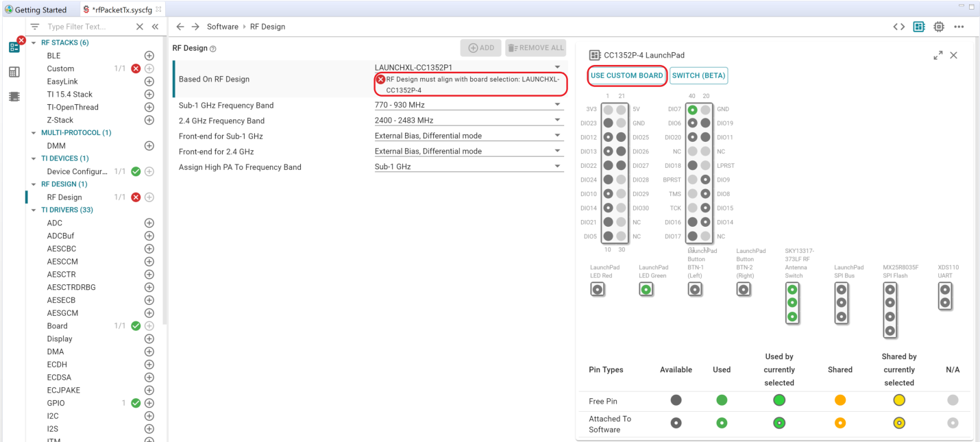
Task: Toggle the LaunchPad LED Red pin
Action: click(598, 290)
